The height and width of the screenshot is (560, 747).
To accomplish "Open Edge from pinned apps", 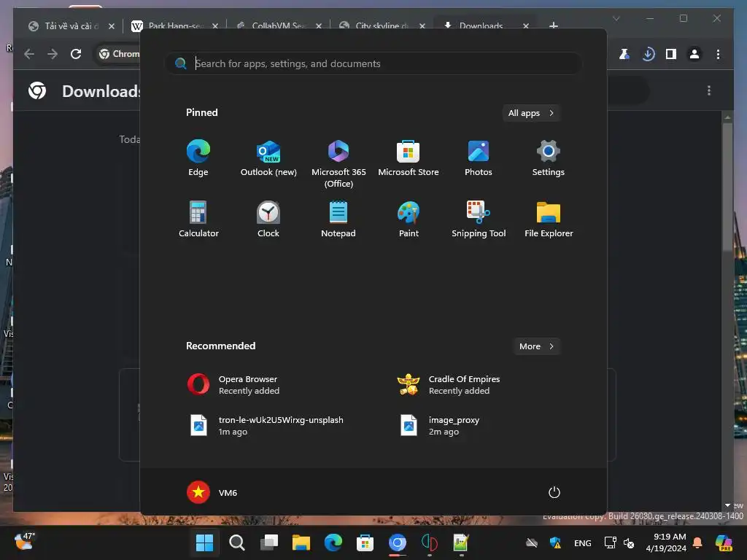I will (198, 158).
